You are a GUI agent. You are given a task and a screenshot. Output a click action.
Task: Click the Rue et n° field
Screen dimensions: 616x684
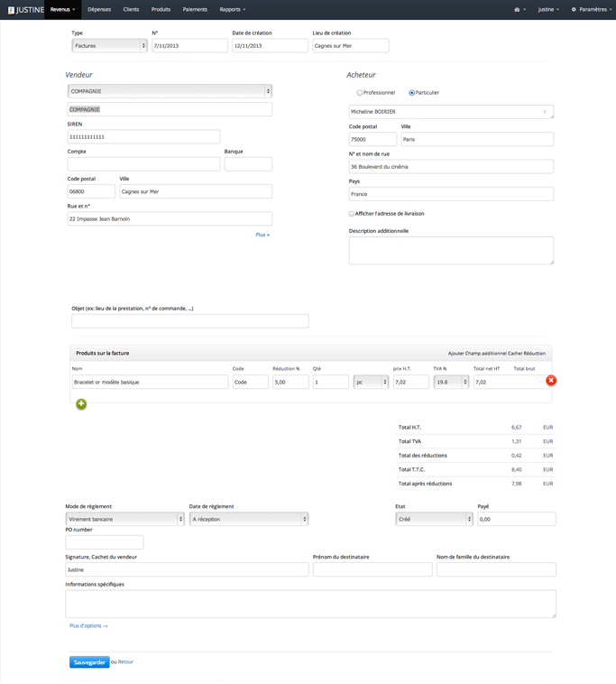point(170,219)
